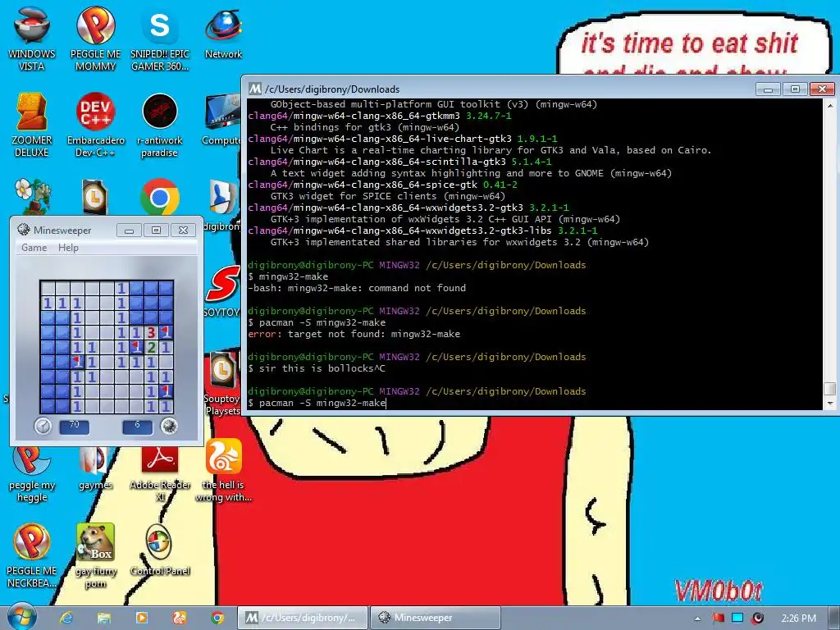Click the terminal scrollbar up arrow
The width and height of the screenshot is (840, 630).
[x=829, y=105]
